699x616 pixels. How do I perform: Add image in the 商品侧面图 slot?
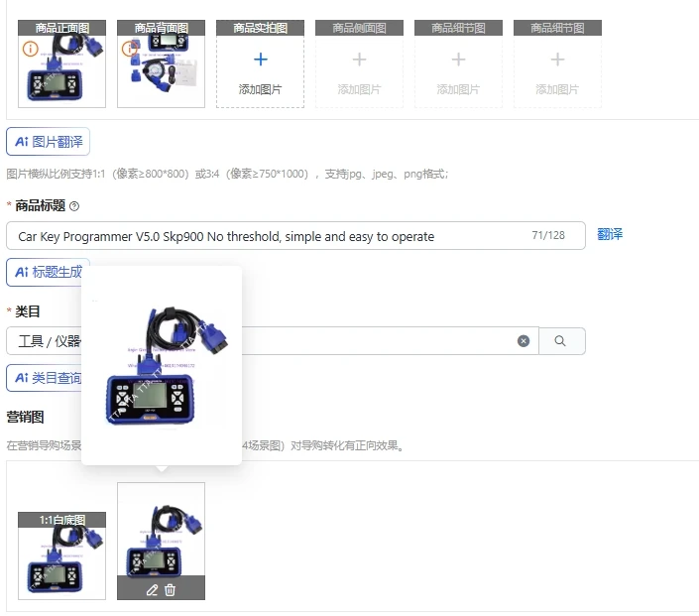coord(359,63)
